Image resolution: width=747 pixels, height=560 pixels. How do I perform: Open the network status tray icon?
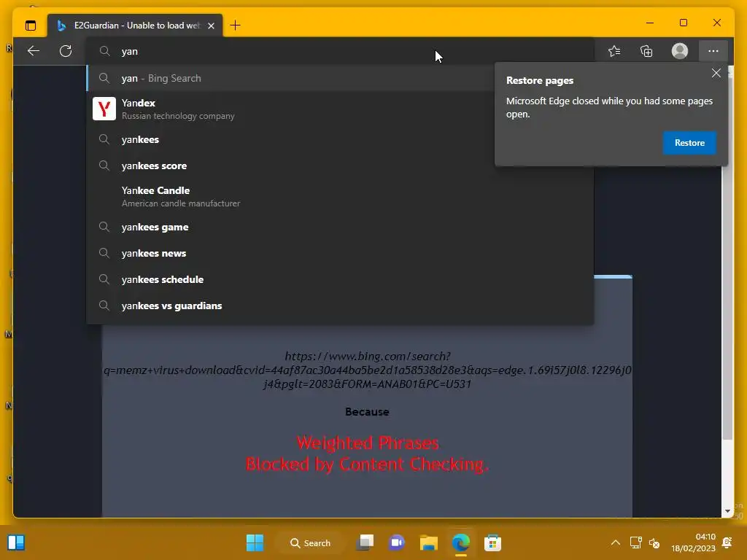pos(636,542)
